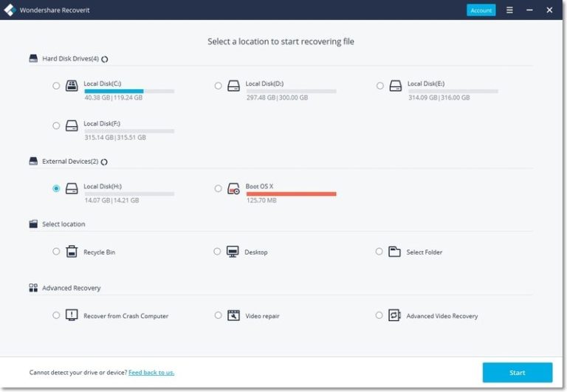Choose the Boot OS X radio button

point(218,188)
